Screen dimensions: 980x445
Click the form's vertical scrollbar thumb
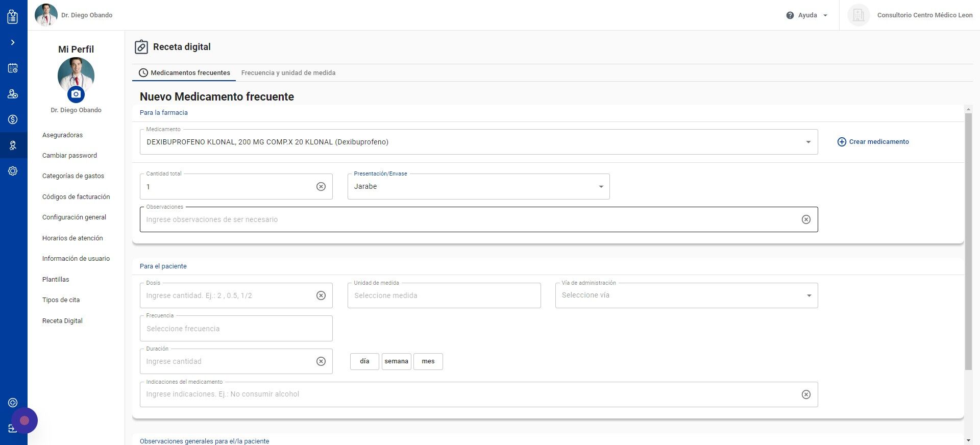pos(968,241)
